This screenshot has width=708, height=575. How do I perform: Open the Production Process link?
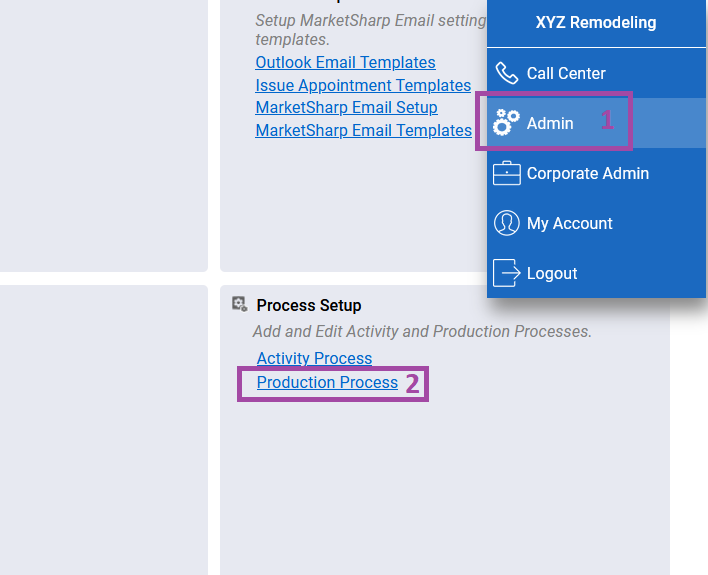coord(327,383)
